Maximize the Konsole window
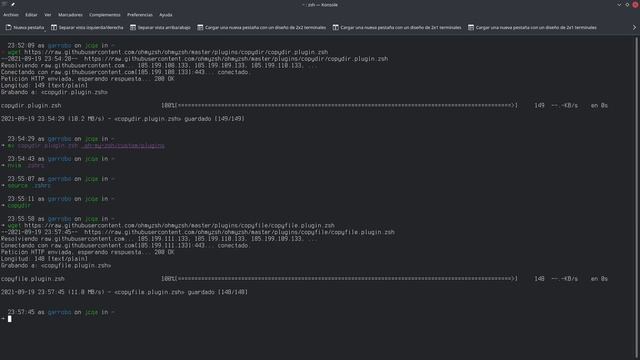 627,5
